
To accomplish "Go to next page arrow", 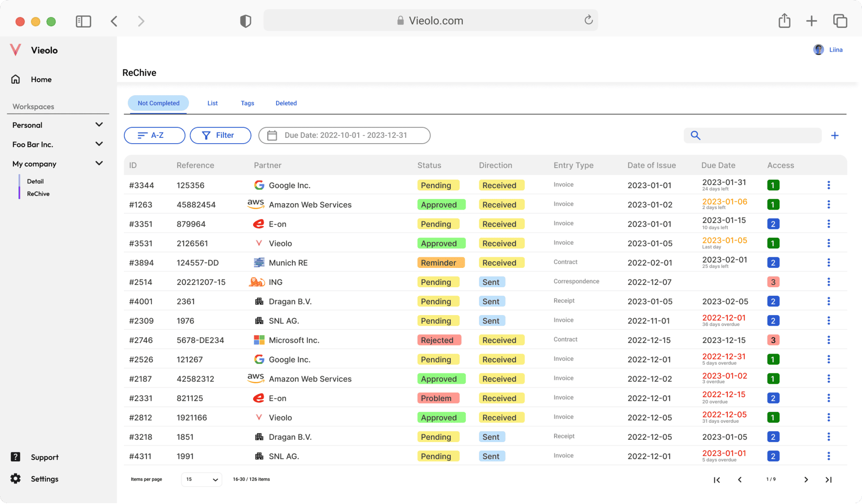I will 806,480.
